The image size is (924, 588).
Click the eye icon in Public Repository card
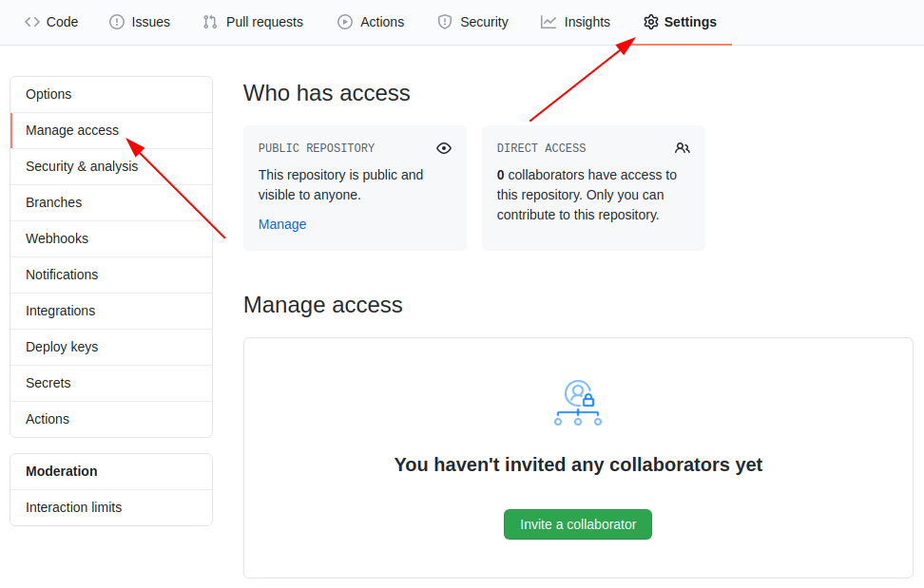(x=444, y=148)
